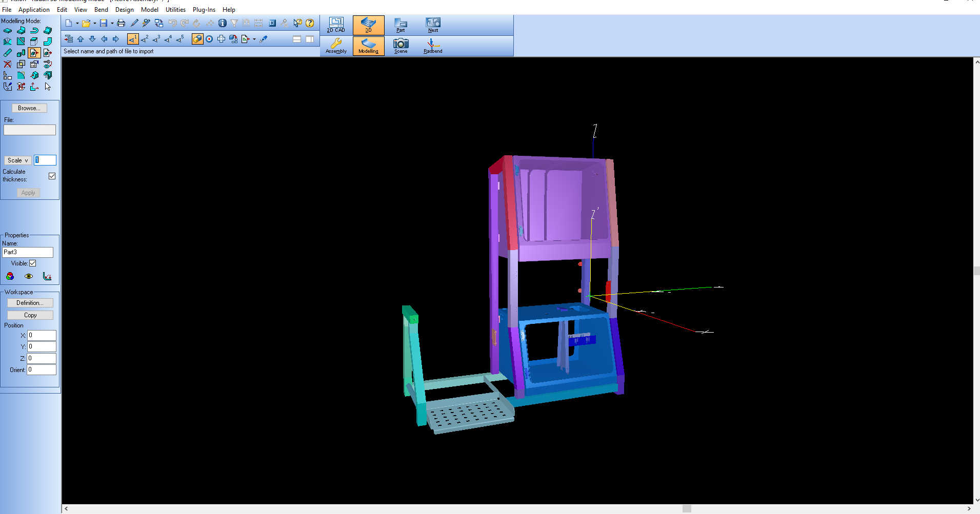Uncheck the Visible checkbox
980x514 pixels.
point(33,263)
